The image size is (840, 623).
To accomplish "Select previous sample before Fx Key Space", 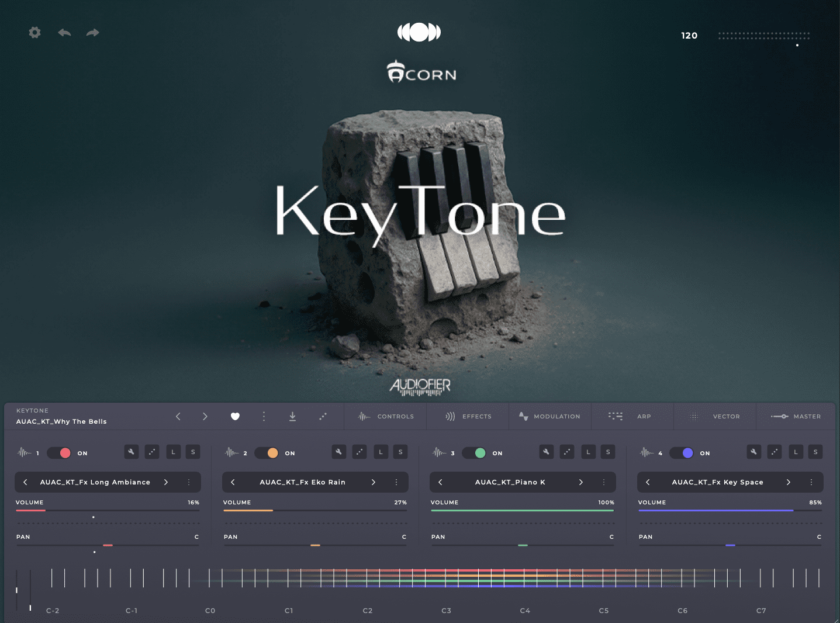I will click(x=648, y=482).
